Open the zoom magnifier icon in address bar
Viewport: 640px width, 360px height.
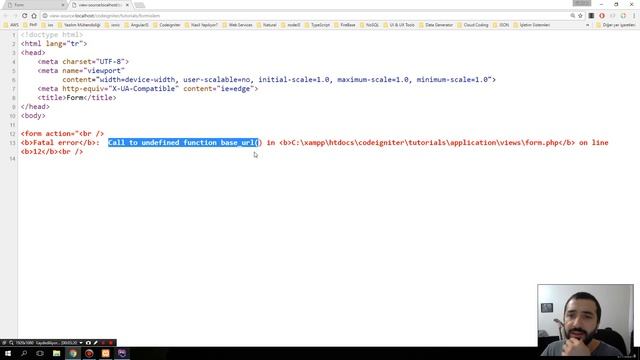(x=572, y=16)
